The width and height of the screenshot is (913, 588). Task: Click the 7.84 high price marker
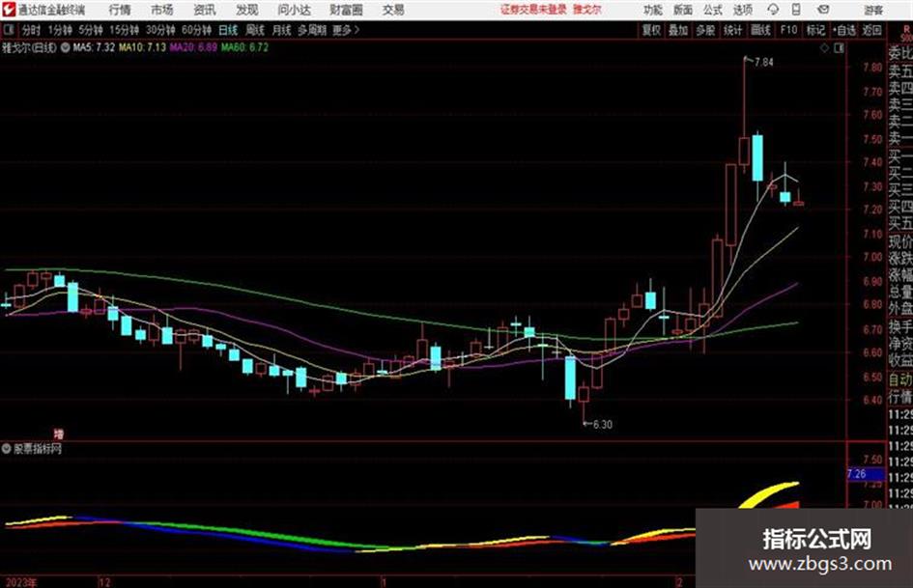pyautogui.click(x=763, y=63)
